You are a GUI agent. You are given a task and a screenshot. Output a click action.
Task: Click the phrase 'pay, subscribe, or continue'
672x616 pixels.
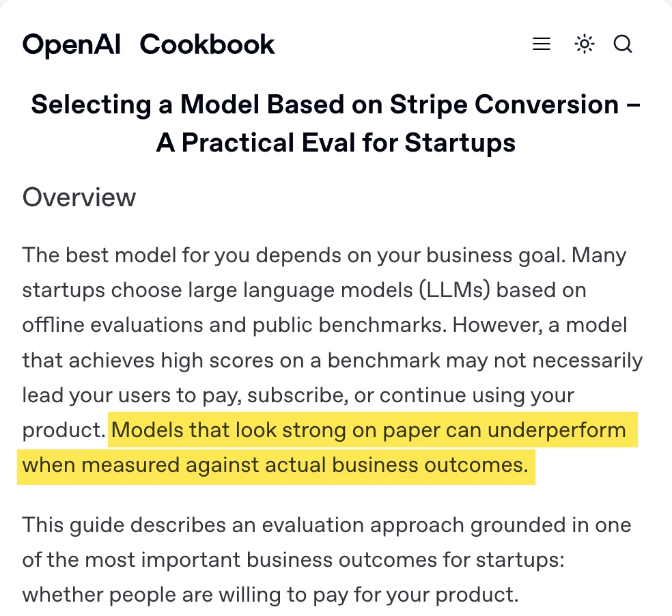pyautogui.click(x=334, y=395)
